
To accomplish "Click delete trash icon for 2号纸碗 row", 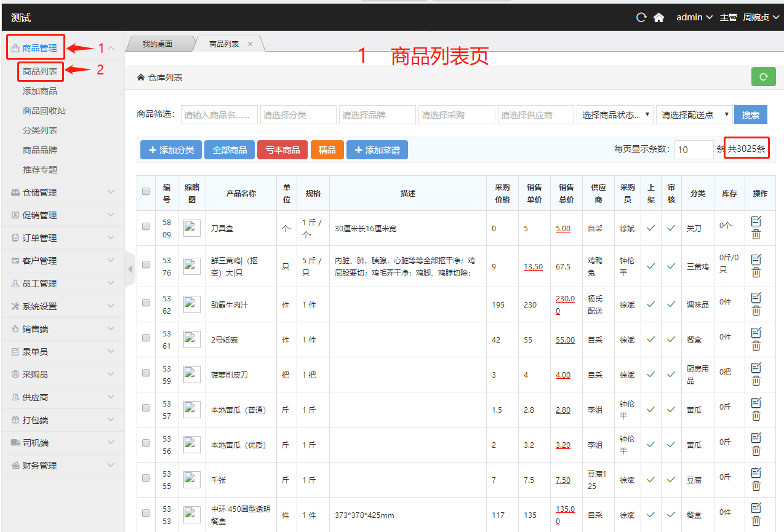I will click(x=756, y=346).
